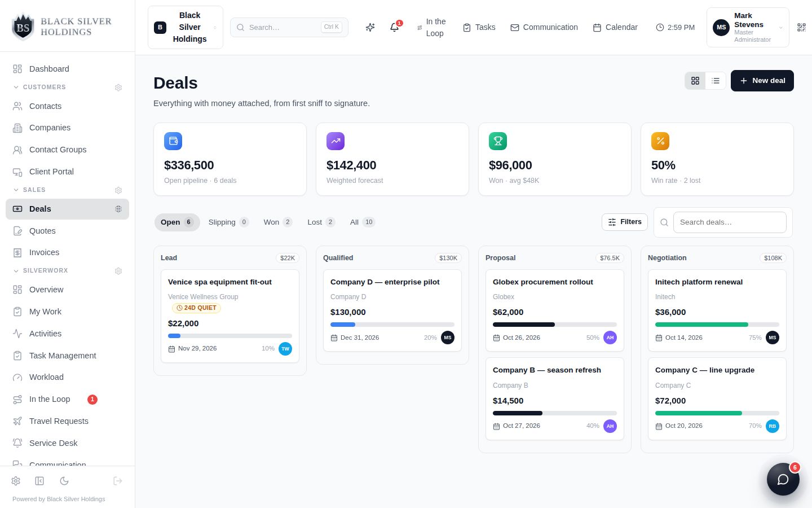Switch to list view
The width and height of the screenshot is (812, 508).
(716, 81)
